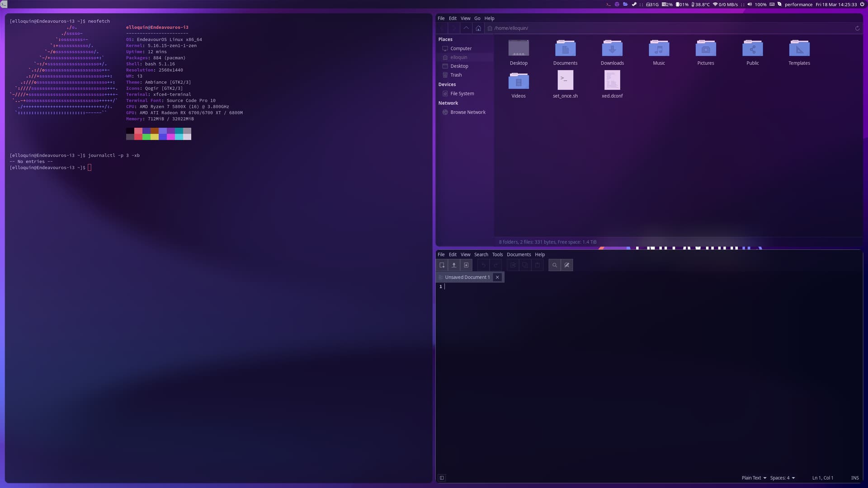Click Back arrow in file manager toolbar
The height and width of the screenshot is (488, 868).
tap(443, 28)
